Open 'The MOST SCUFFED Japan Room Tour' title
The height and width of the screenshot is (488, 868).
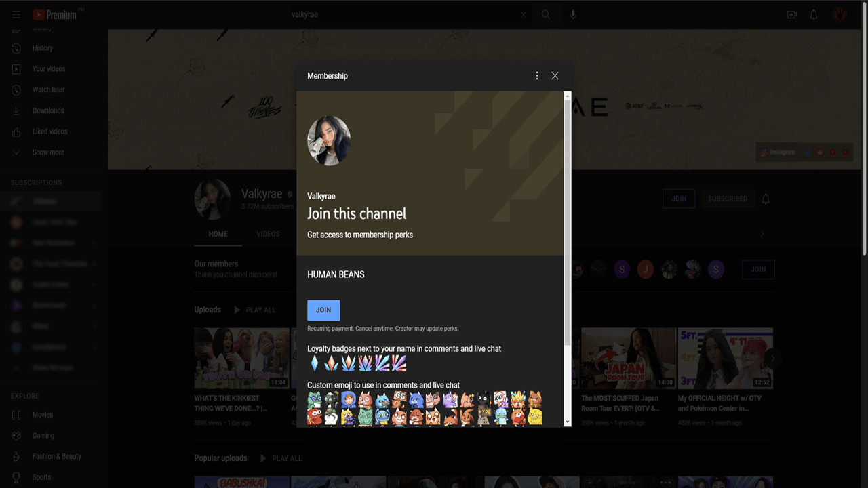click(x=620, y=403)
